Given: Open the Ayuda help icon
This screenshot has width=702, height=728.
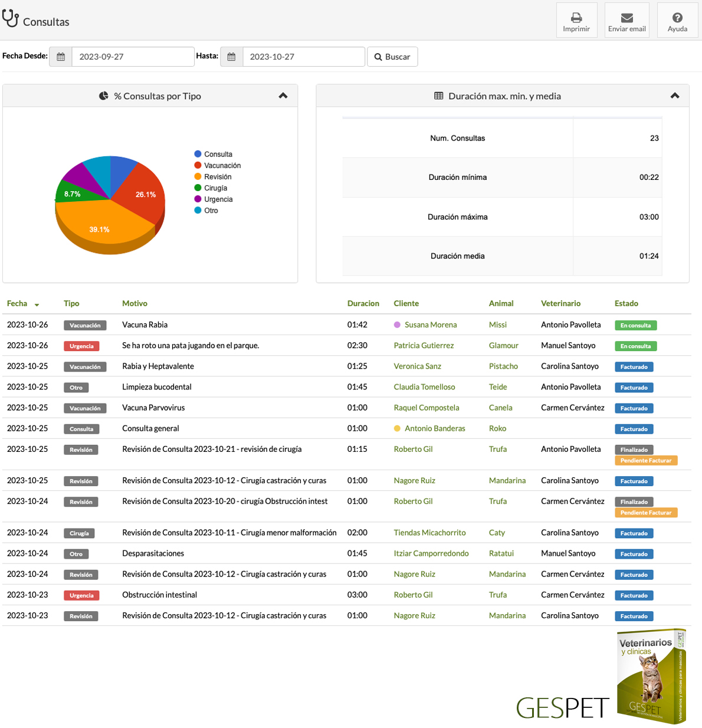Looking at the screenshot, I should click(677, 18).
